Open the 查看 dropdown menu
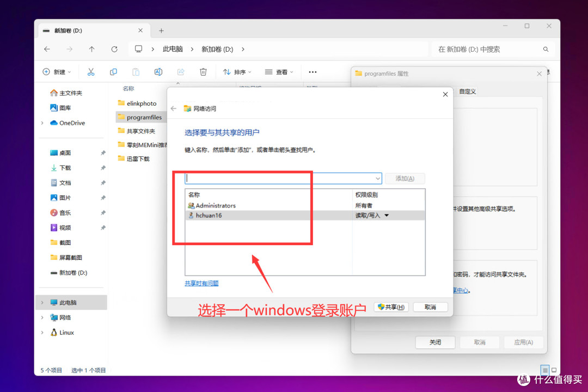 click(279, 72)
